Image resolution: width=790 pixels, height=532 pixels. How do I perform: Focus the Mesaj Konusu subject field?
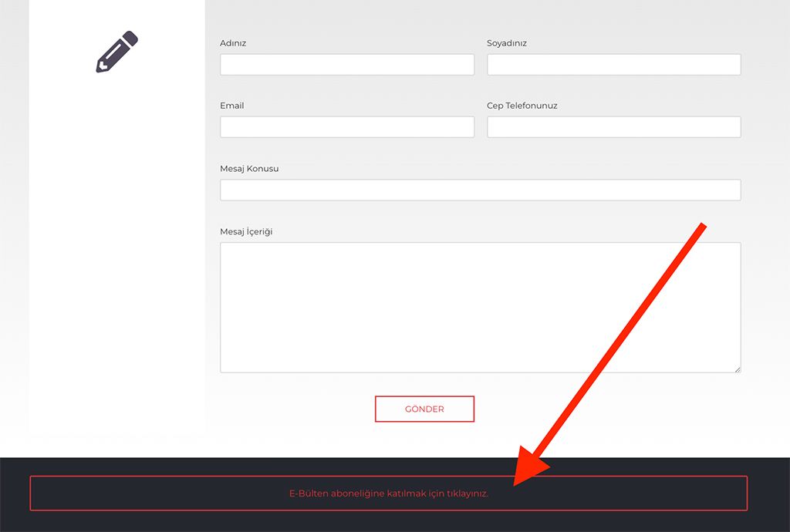click(x=480, y=190)
